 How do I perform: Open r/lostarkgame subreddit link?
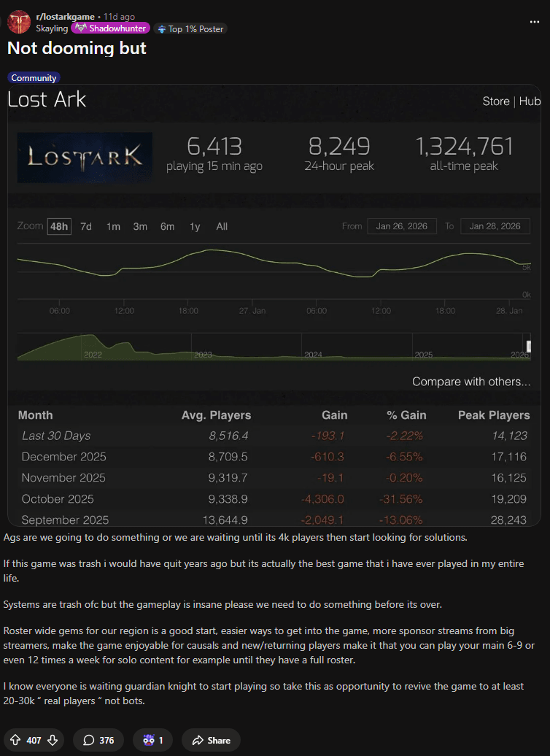[66, 16]
